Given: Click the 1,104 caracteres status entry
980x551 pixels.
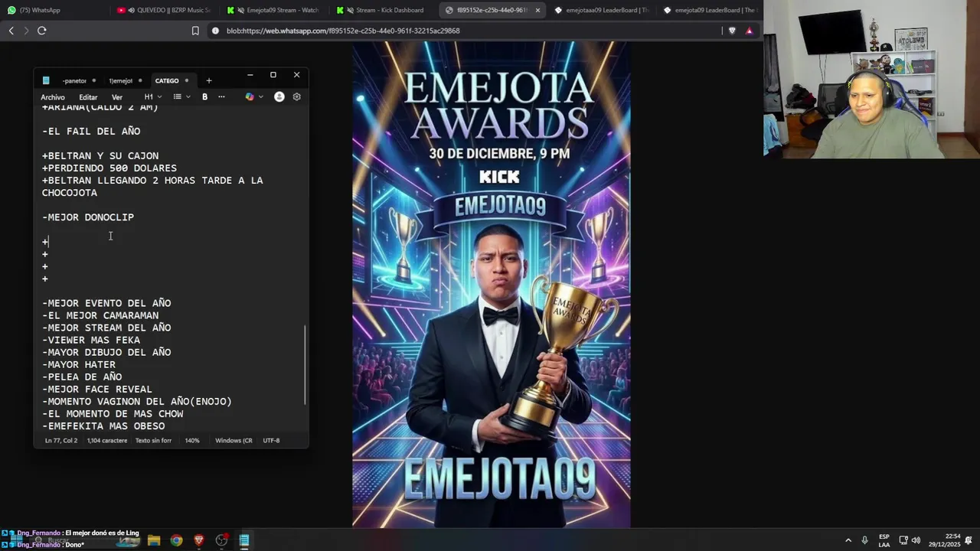Looking at the screenshot, I should [x=107, y=441].
